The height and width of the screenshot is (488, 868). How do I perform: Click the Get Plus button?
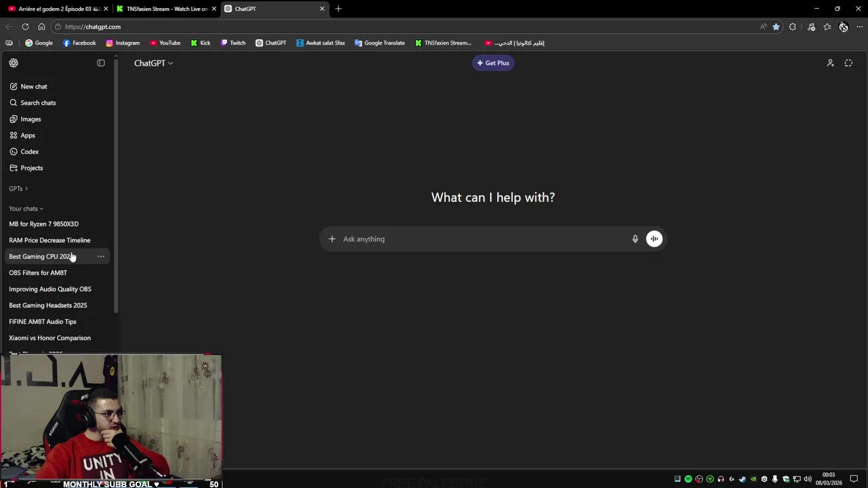pyautogui.click(x=493, y=63)
